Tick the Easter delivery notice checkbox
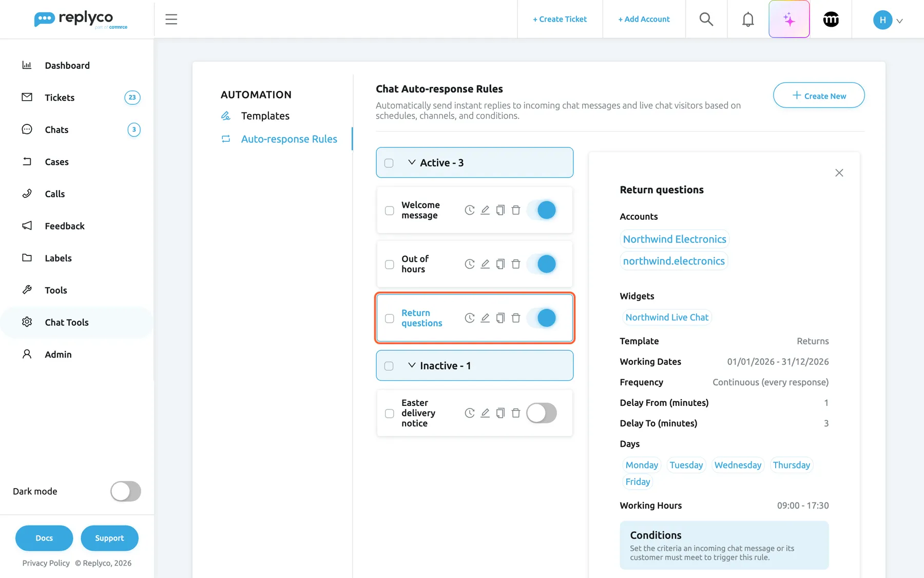The image size is (924, 578). point(390,414)
